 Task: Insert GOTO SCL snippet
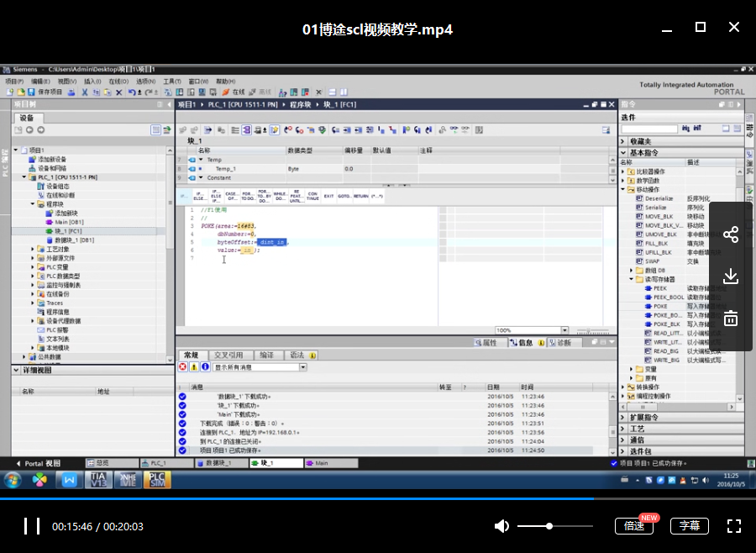tap(344, 196)
